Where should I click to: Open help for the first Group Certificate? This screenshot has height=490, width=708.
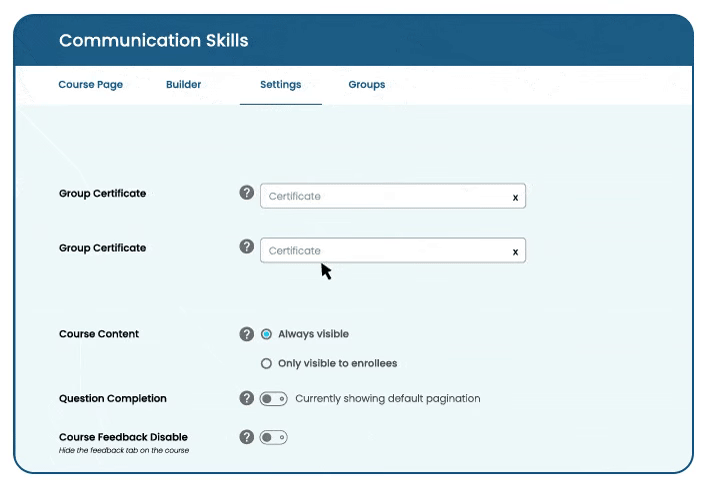point(247,192)
